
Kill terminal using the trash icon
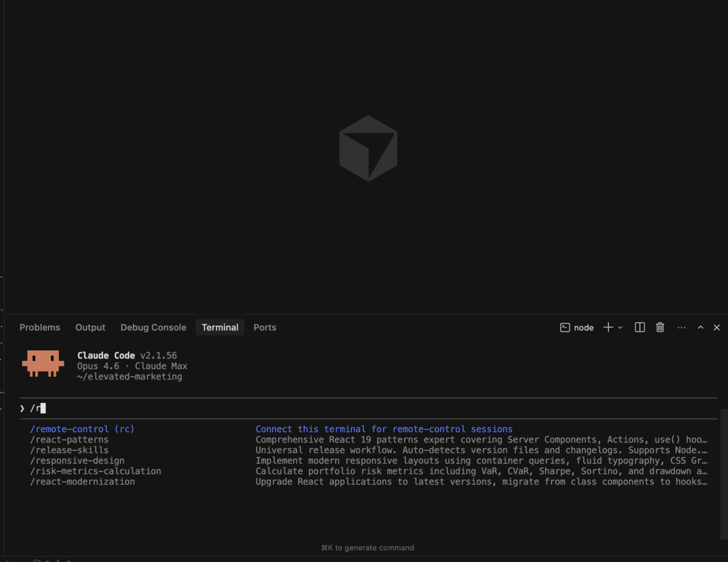(660, 328)
